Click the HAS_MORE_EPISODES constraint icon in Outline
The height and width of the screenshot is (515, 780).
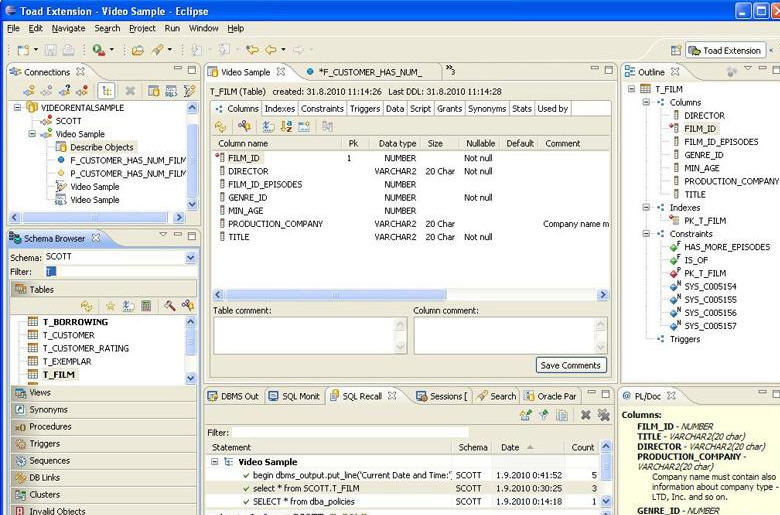tap(675, 246)
